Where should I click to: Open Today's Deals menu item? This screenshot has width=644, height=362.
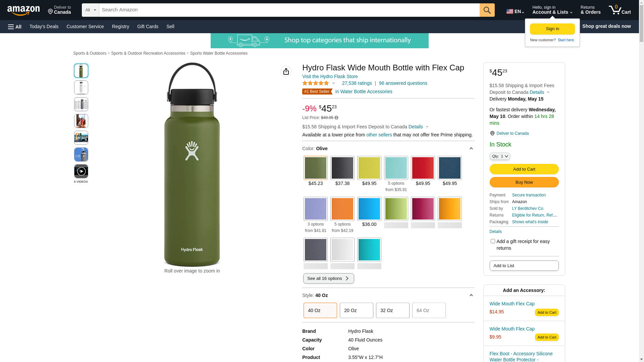pyautogui.click(x=44, y=26)
